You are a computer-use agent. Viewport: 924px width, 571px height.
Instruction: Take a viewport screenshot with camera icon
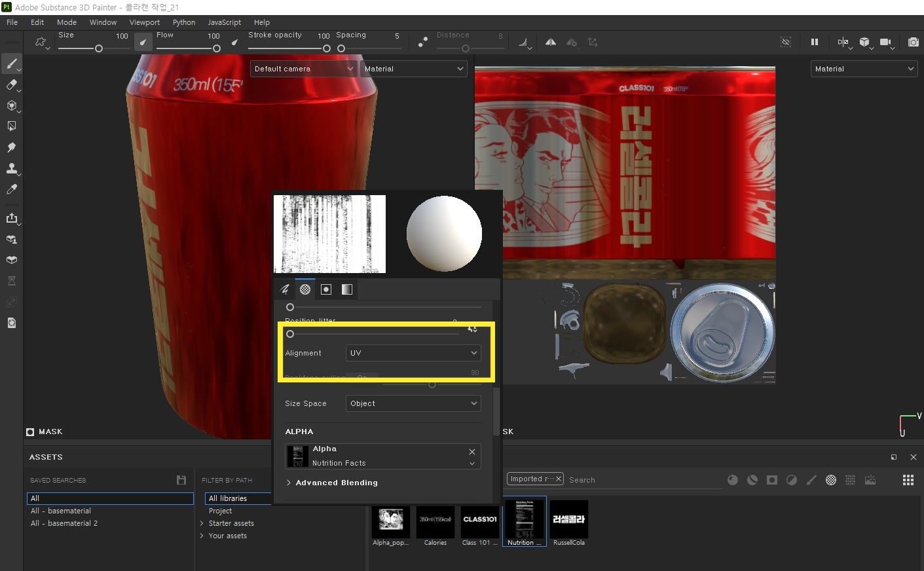914,42
